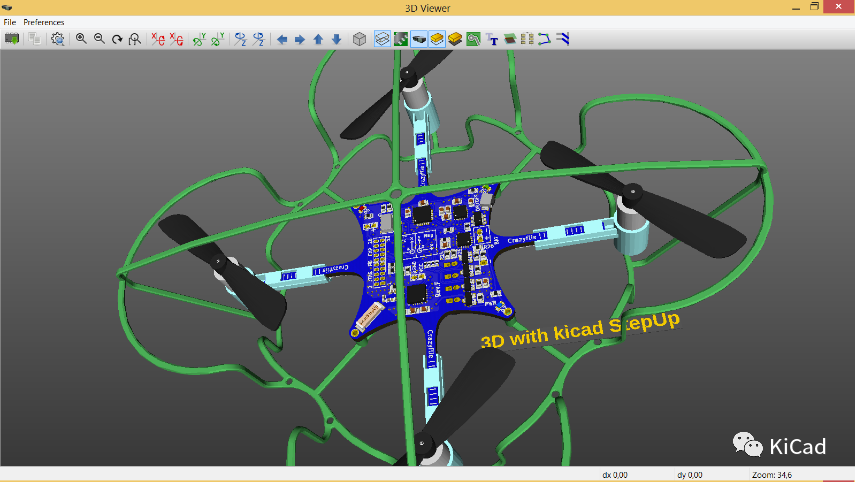Image resolution: width=855 pixels, height=482 pixels.
Task: Move view down with blue arrow
Action: [x=336, y=39]
